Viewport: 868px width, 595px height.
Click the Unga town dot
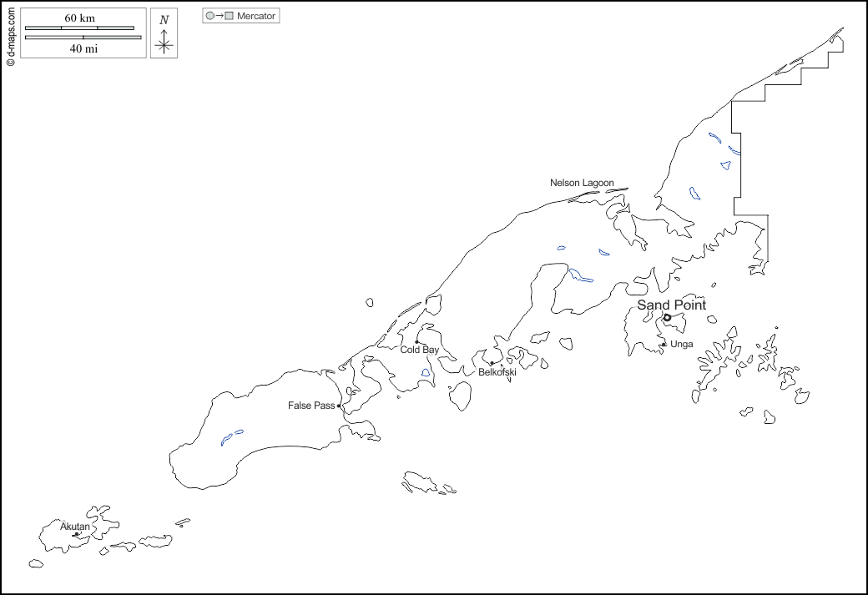[x=664, y=344]
